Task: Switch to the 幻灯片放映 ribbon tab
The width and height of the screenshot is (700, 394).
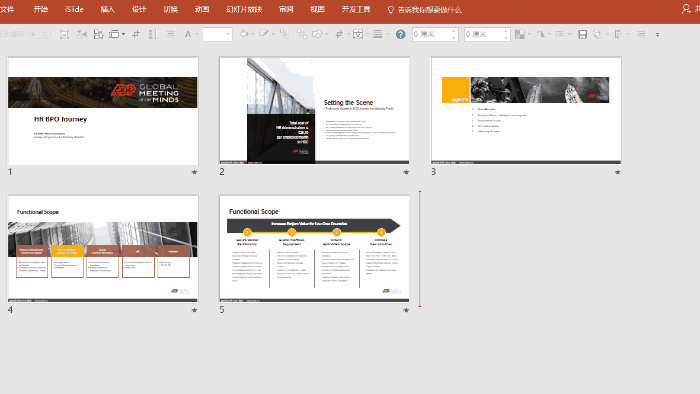Action: coord(244,9)
